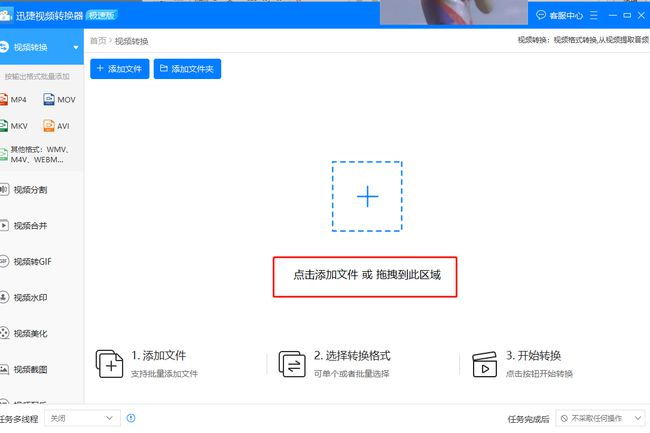Open other formats WMV, M4V, WEBM

37,154
